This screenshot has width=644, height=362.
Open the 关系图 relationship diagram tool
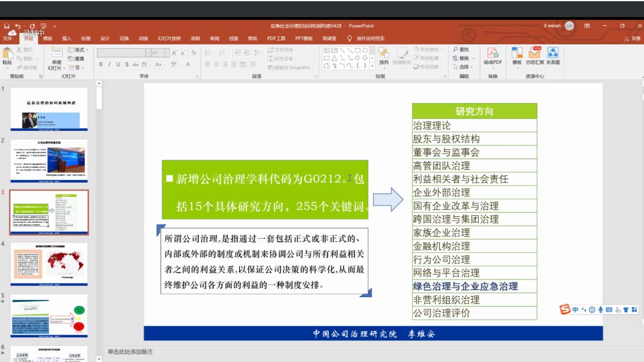point(553,54)
